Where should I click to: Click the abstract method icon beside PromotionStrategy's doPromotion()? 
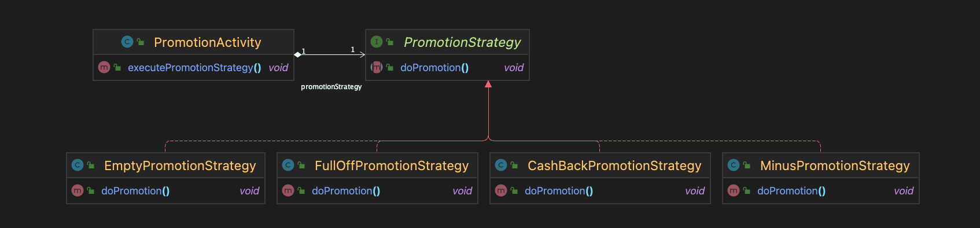(x=377, y=67)
